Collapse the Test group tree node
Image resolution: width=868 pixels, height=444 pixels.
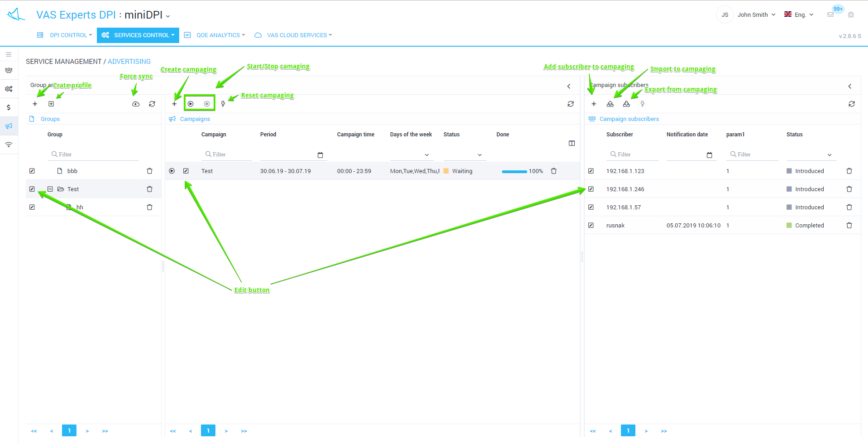pyautogui.click(x=50, y=189)
